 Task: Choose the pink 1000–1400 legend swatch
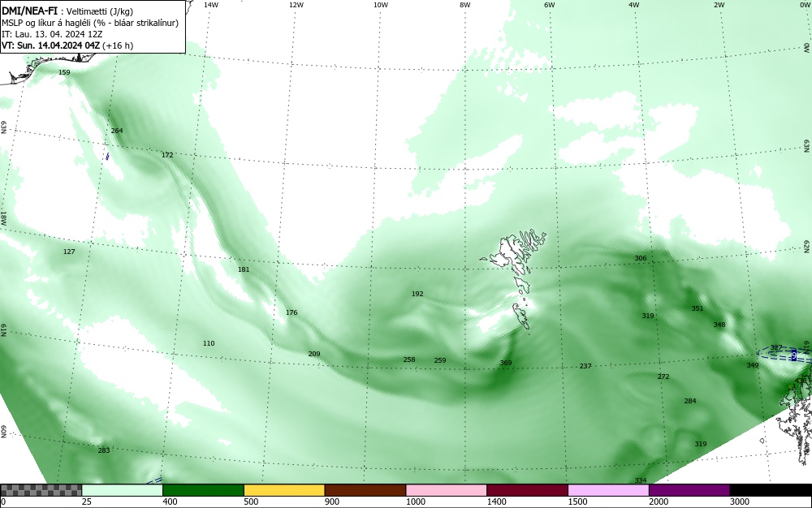pyautogui.click(x=447, y=490)
